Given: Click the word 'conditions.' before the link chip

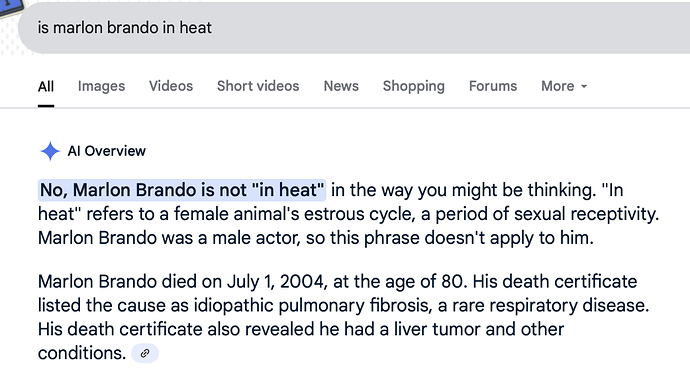Looking at the screenshot, I should pyautogui.click(x=82, y=353).
